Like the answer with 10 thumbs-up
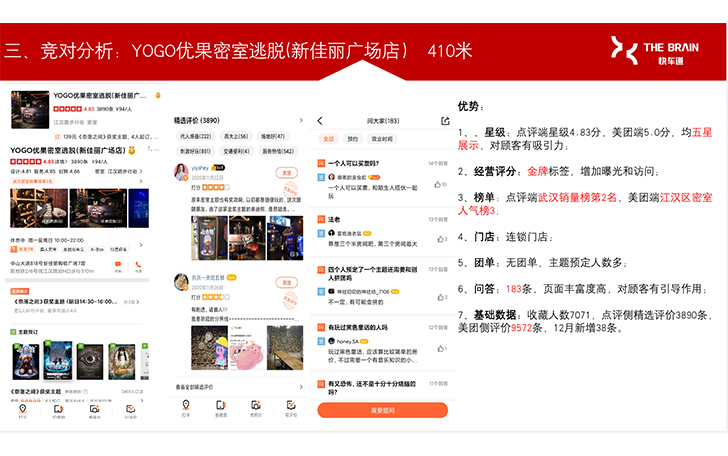The width and height of the screenshot is (728, 456). click(437, 185)
